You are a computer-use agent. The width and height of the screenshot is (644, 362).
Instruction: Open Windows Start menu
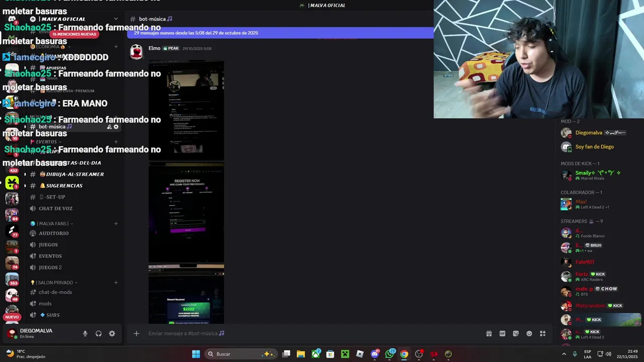(196, 354)
